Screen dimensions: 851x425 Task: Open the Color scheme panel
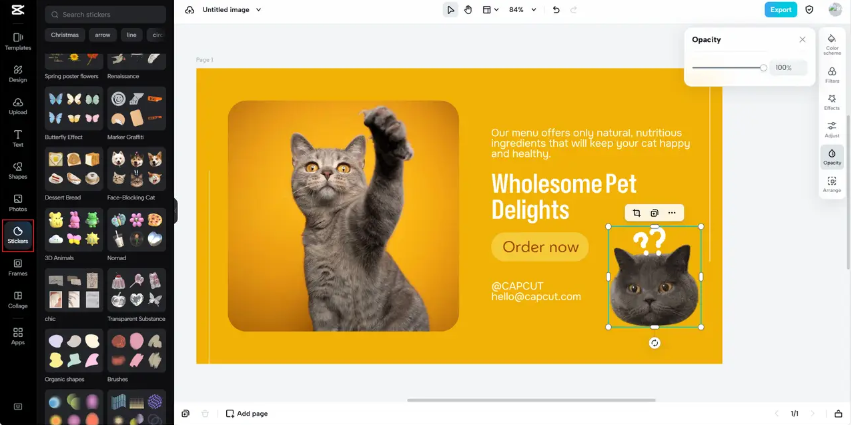[832, 44]
